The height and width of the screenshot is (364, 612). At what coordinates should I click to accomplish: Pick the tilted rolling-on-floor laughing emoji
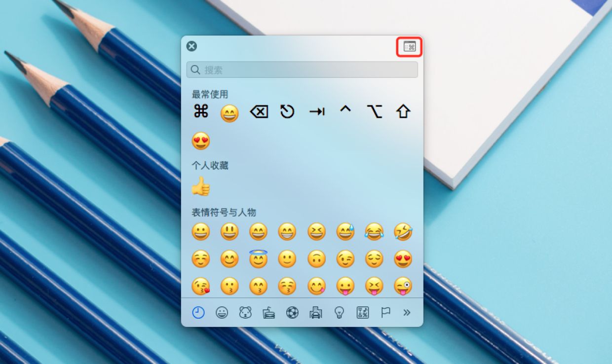point(403,231)
